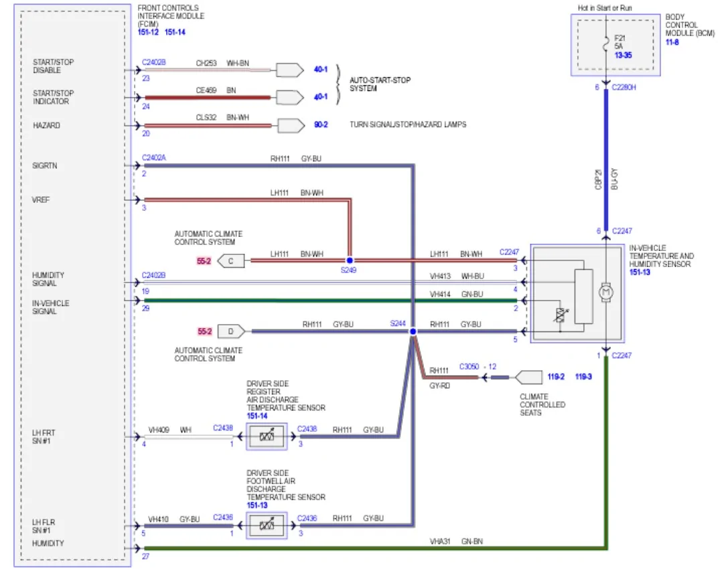This screenshot has width=728, height=569.
Task: Follow the 40-1 link on the CH253 line
Action: (321, 69)
